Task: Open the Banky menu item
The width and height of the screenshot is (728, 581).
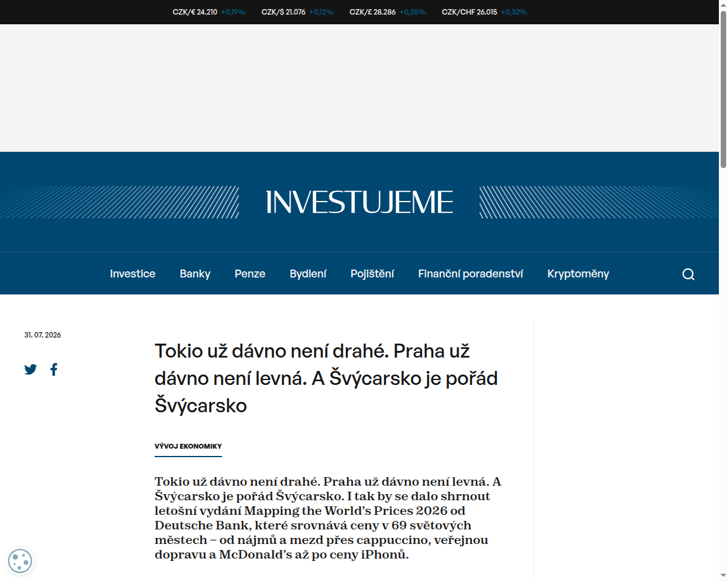Action: [x=195, y=274]
